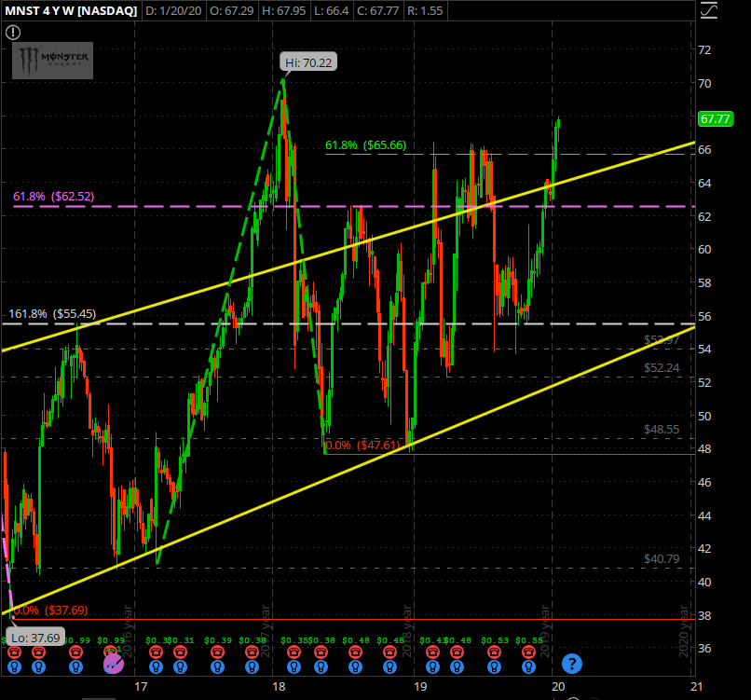The height and width of the screenshot is (700, 751).
Task: Open the chart style icon at top right
Action: tap(709, 11)
